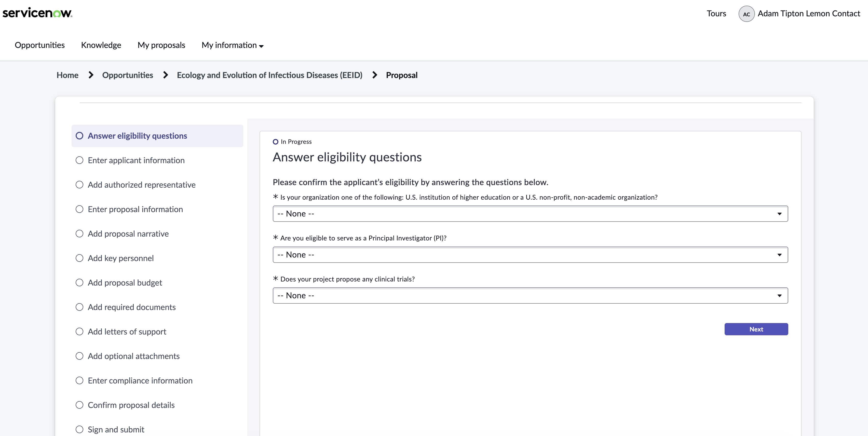Screen dimensions: 868x436
Task: Click the Answer eligibility questions page heading
Action: 347,157
